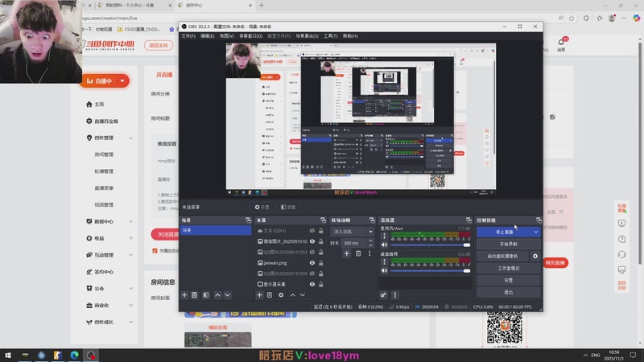Viewport: 644px width, 362px height.
Task: Open source properties gear in 来源 panel toolbar
Action: pos(281,295)
